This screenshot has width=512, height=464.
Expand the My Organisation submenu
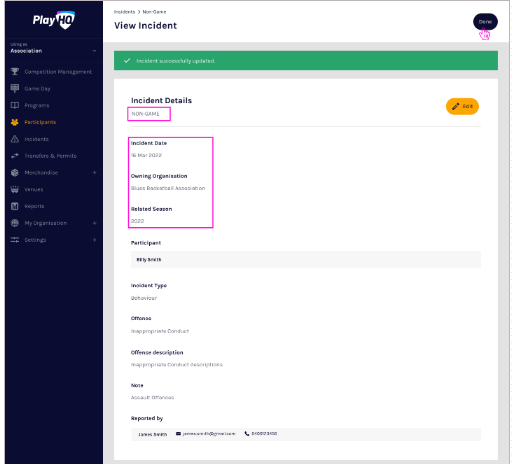click(94, 223)
